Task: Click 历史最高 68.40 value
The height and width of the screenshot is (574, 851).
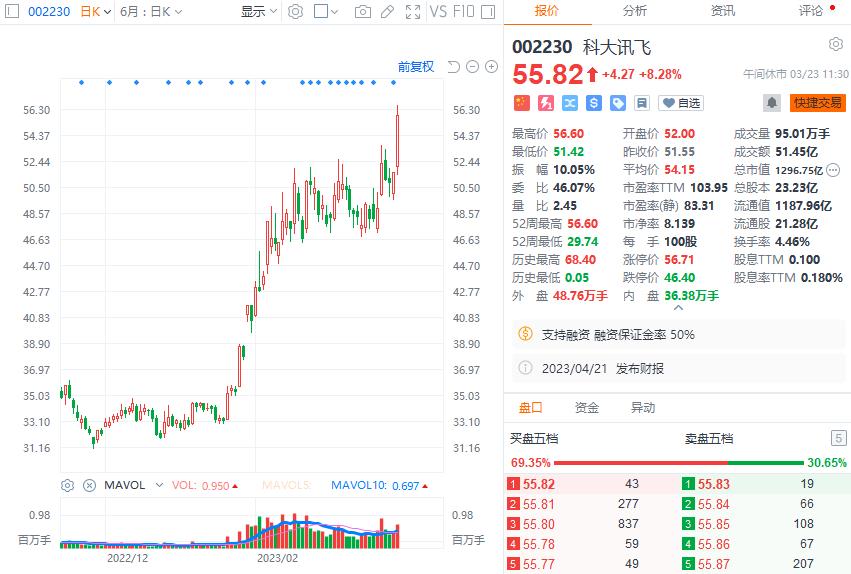Action: pyautogui.click(x=580, y=259)
